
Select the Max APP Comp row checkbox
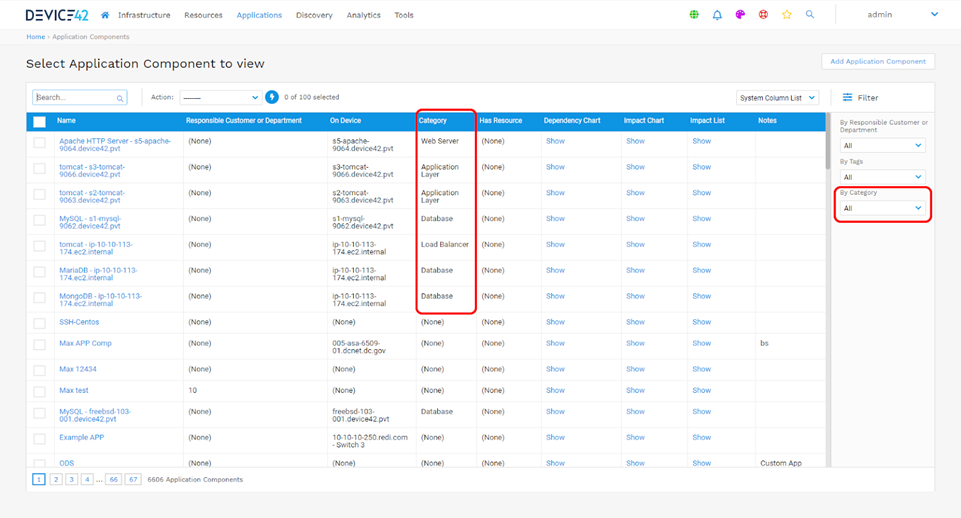click(x=39, y=344)
